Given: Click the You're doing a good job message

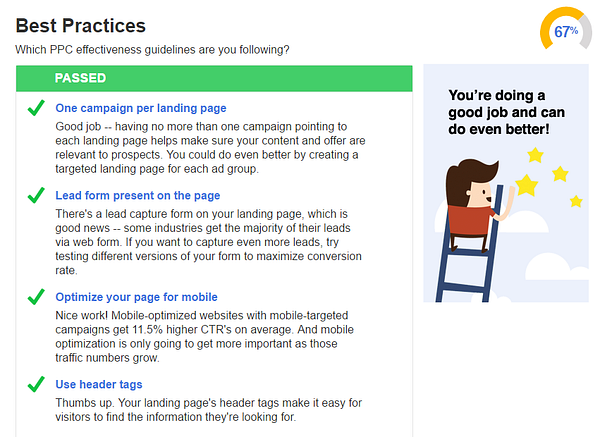Looking at the screenshot, I should pyautogui.click(x=507, y=112).
